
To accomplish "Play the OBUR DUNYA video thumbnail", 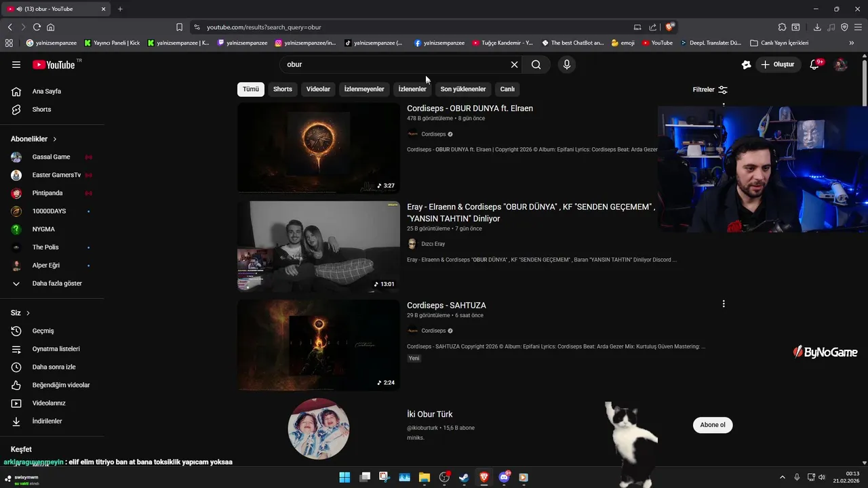I will [319, 148].
